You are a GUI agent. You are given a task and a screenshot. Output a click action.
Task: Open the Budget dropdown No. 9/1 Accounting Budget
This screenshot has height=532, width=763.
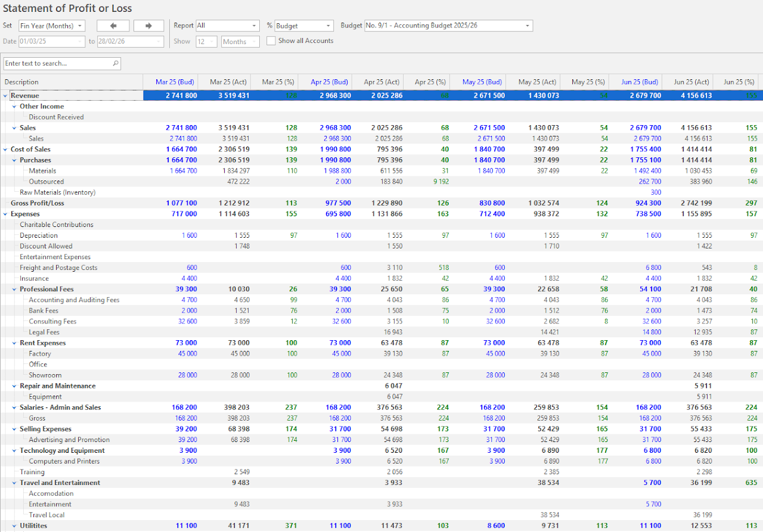[448, 26]
